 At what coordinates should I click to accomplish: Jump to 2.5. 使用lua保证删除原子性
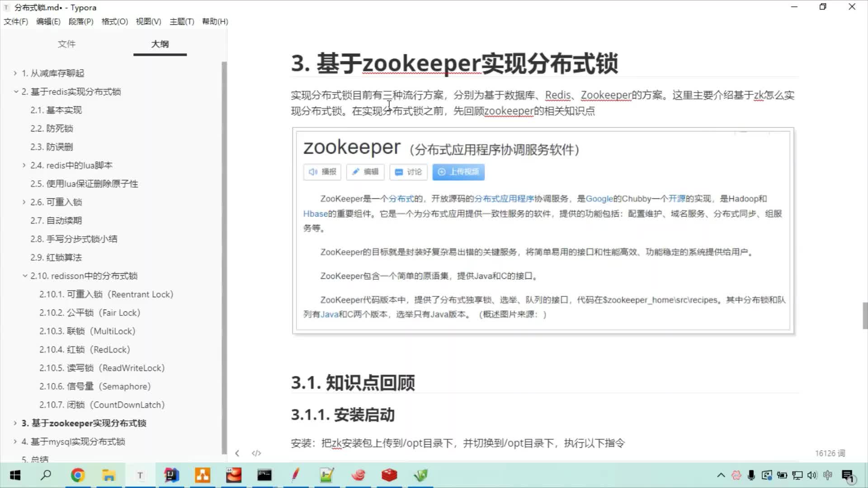coord(84,184)
